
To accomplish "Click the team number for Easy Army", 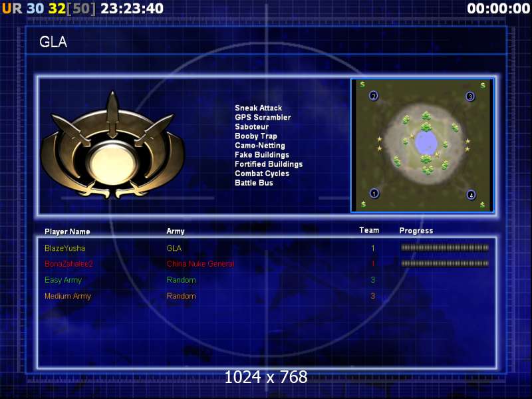I will 373,280.
